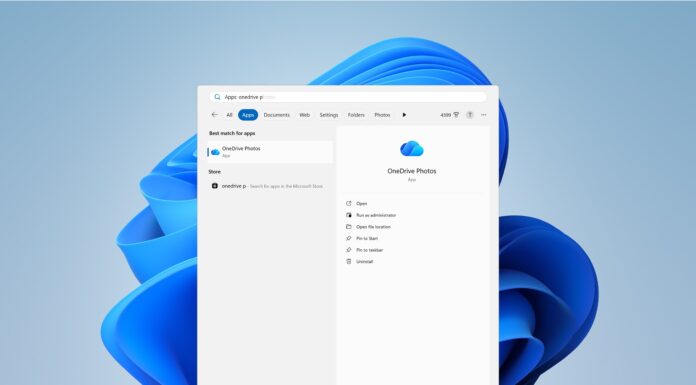This screenshot has height=385, width=696.
Task: Click the round profile avatar icon
Action: click(x=470, y=115)
